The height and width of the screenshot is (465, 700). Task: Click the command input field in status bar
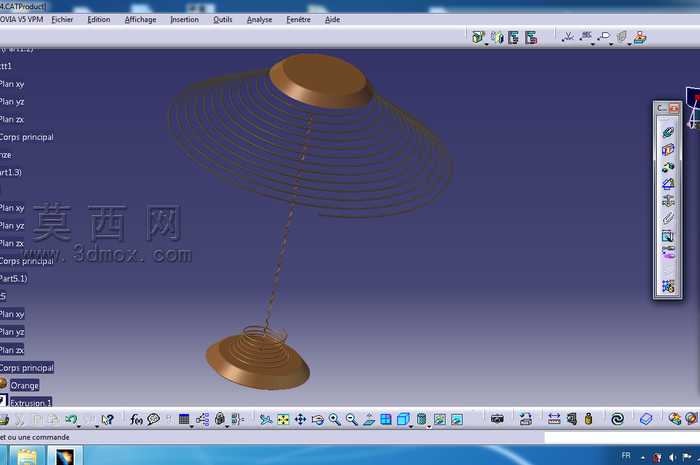click(622, 437)
